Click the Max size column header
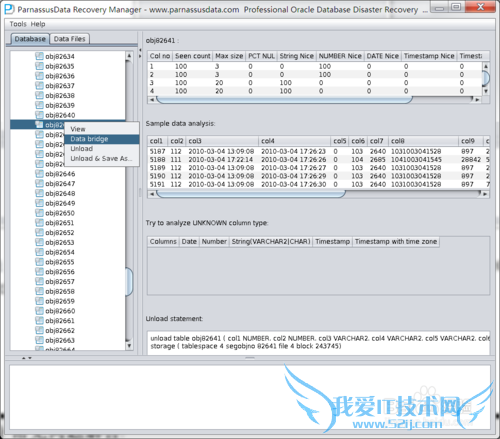The height and width of the screenshot is (439, 500). point(229,56)
